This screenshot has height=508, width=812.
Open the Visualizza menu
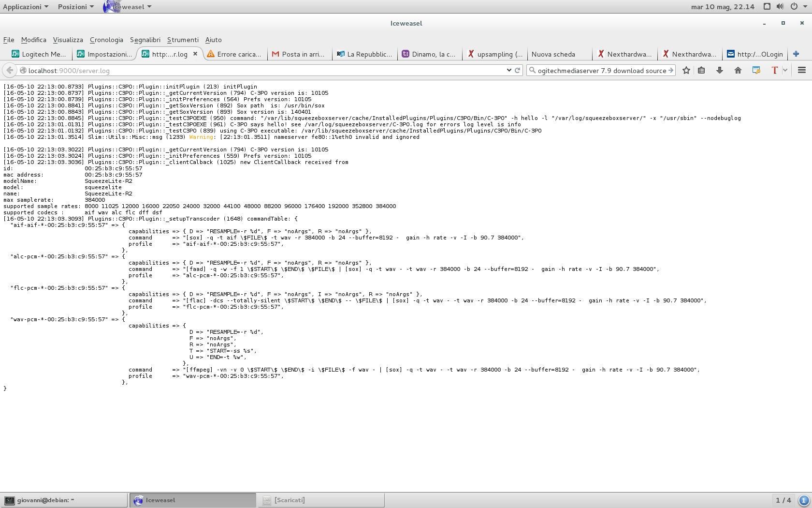tap(68, 40)
